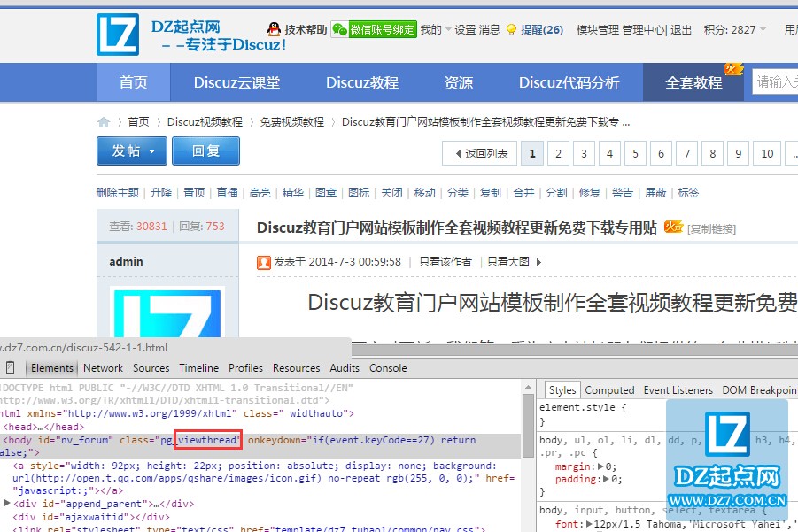Expand the margin property triangle
The image size is (798, 532).
pos(601,466)
